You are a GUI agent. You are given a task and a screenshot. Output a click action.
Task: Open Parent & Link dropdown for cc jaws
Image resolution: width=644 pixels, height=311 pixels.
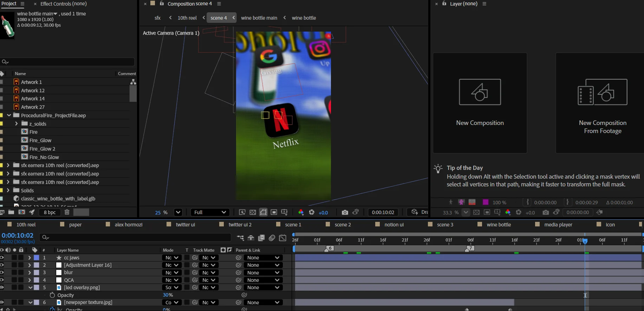(263, 258)
